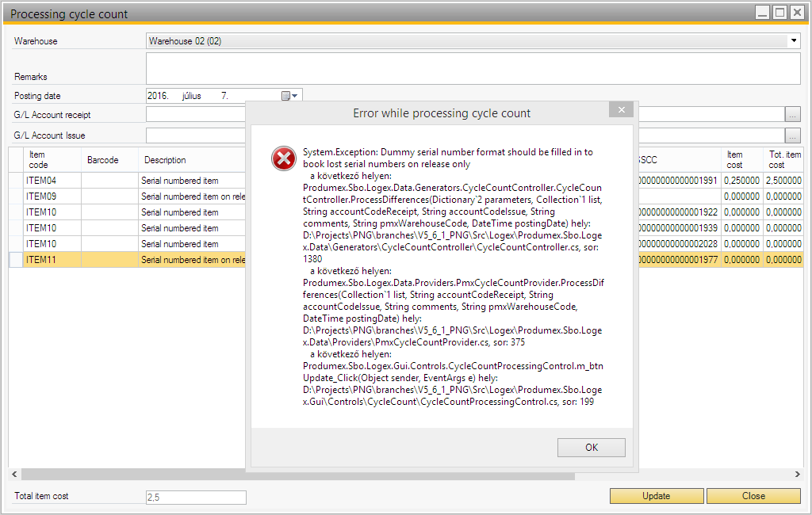Viewport: 812px width, 515px height.
Task: Click the Tot. item cost column header
Action: pyautogui.click(x=782, y=159)
